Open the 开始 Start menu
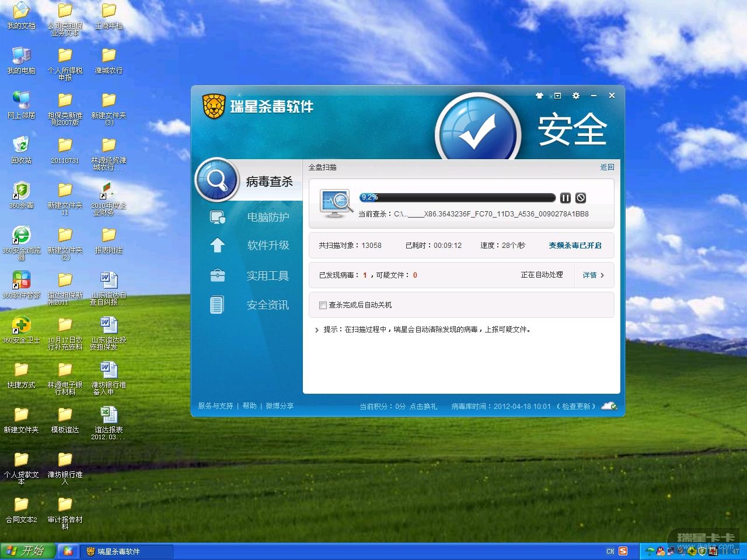This screenshot has height=560, width=747. click(27, 551)
